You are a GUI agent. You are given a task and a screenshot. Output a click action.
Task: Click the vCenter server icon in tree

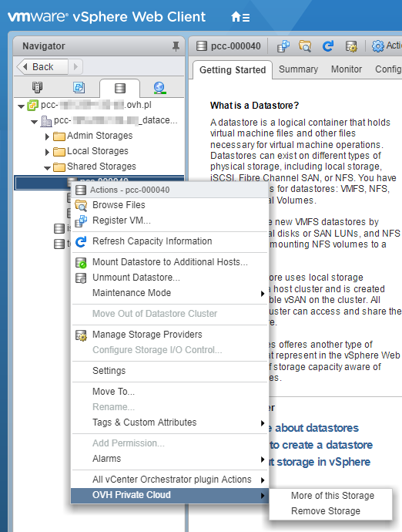(x=33, y=105)
